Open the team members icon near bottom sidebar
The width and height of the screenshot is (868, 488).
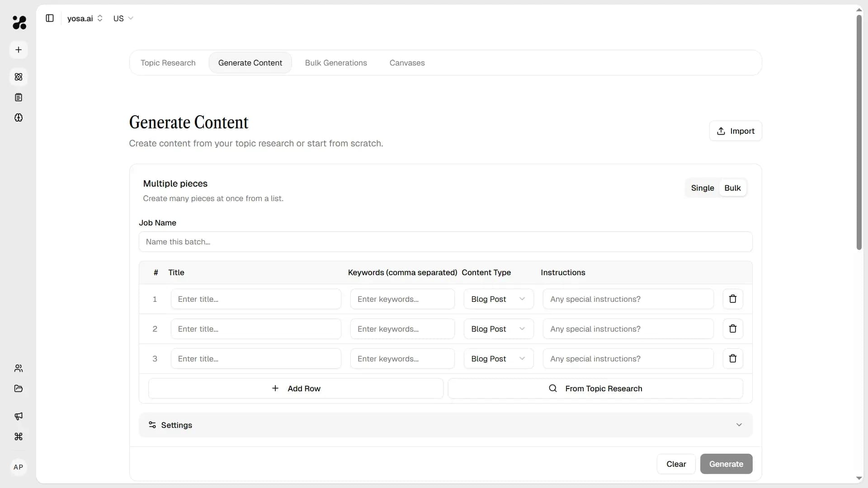pos(18,368)
